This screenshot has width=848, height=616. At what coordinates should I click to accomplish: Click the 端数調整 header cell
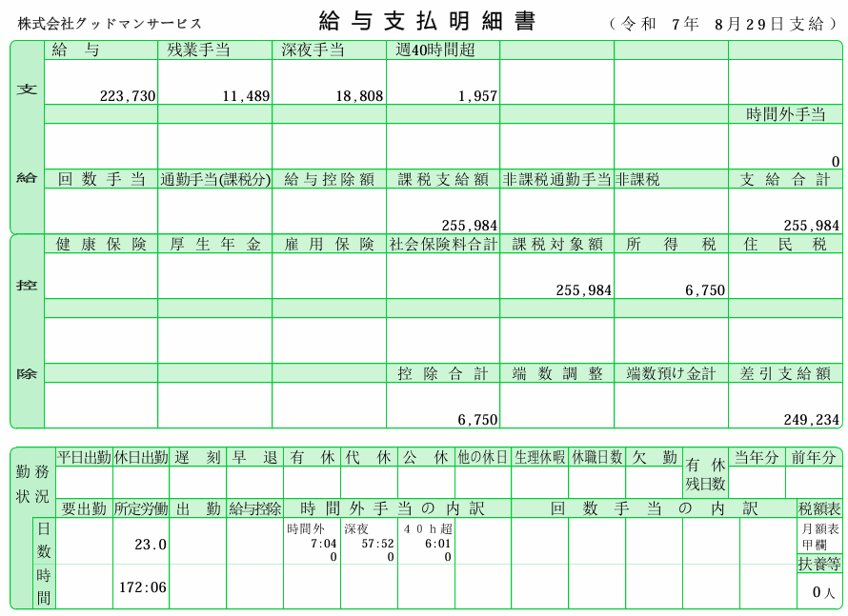pyautogui.click(x=556, y=373)
